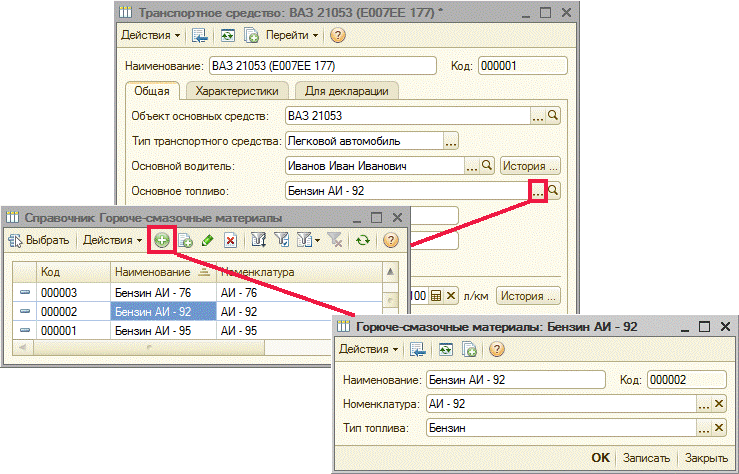Click the Тип топлива input field
Screen dimensions: 739x474
click(558, 427)
